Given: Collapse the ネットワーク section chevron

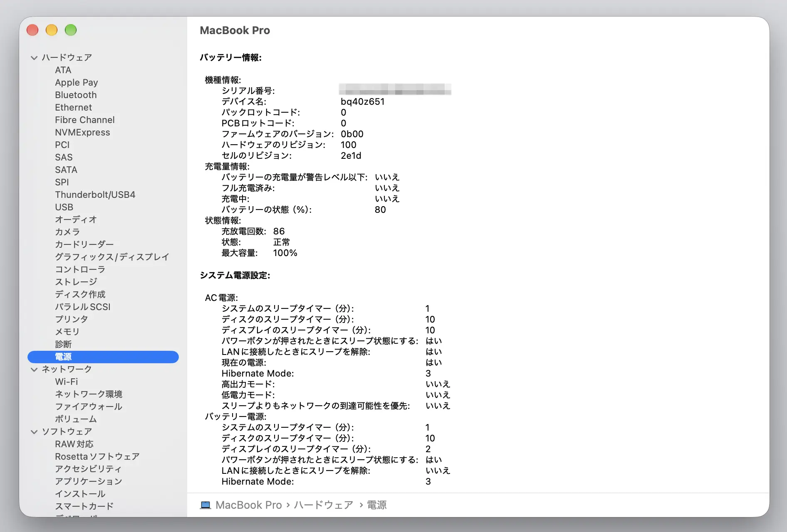Looking at the screenshot, I should 34,369.
